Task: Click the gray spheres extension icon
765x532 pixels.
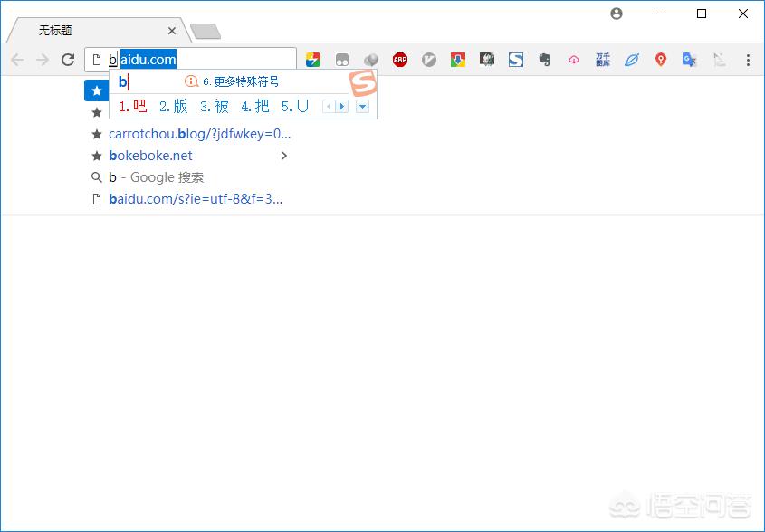Action: 371,60
